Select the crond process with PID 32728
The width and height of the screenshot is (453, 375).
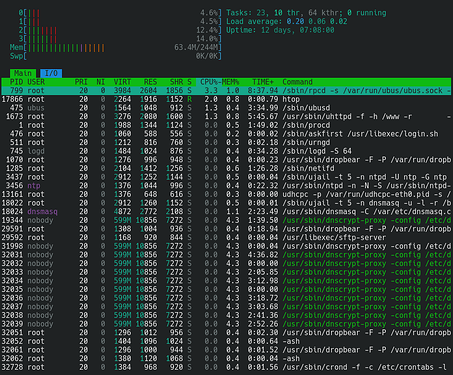point(226,367)
